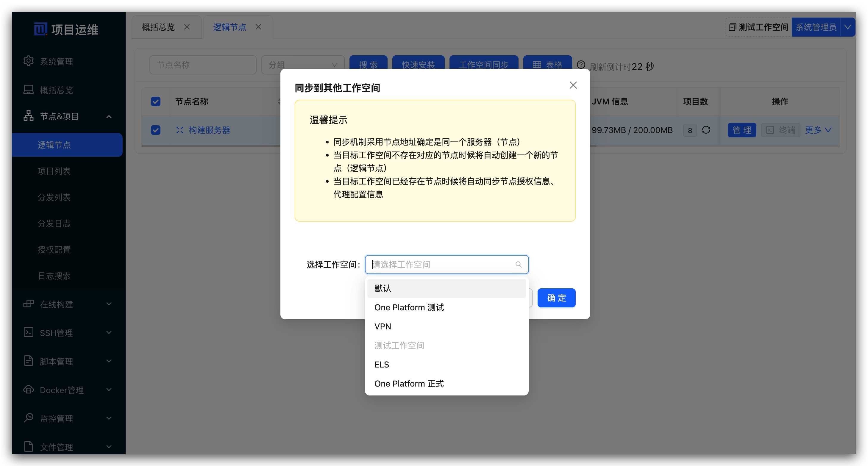The width and height of the screenshot is (868, 466).
Task: Open the 分组 dropdown filter
Action: tap(302, 65)
